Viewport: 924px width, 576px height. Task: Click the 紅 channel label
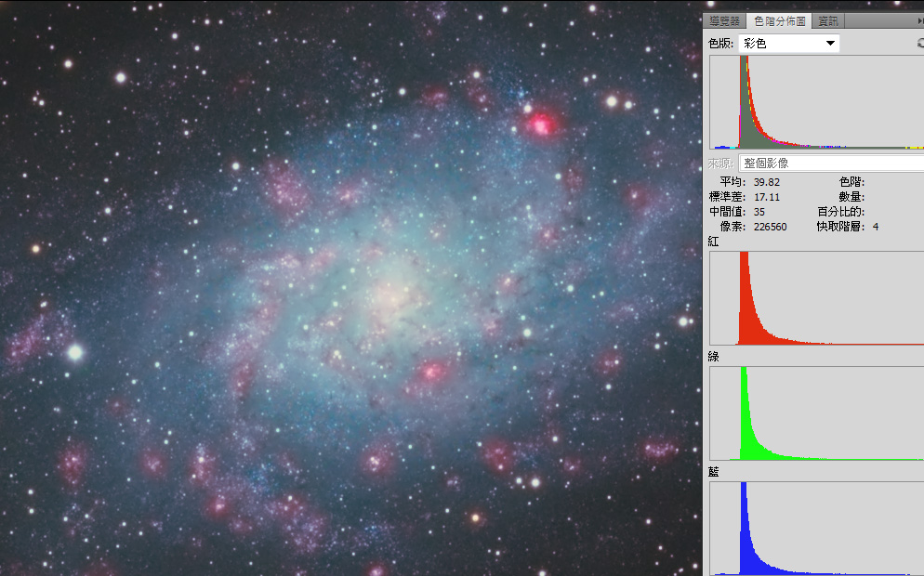click(x=714, y=242)
